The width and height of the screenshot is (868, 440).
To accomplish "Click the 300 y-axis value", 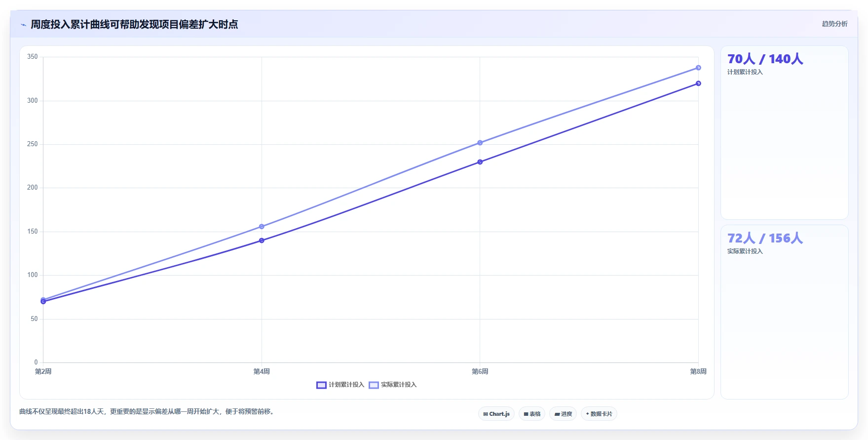I will pyautogui.click(x=33, y=100).
